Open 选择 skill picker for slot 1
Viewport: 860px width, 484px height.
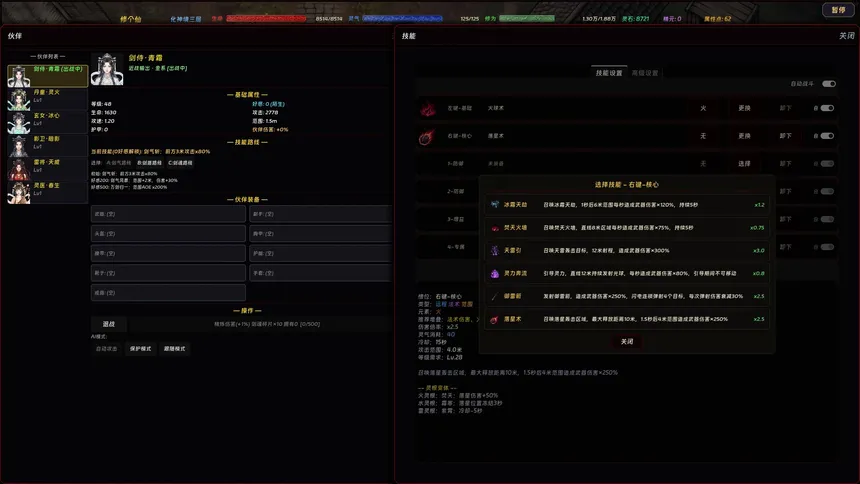pyautogui.click(x=744, y=164)
